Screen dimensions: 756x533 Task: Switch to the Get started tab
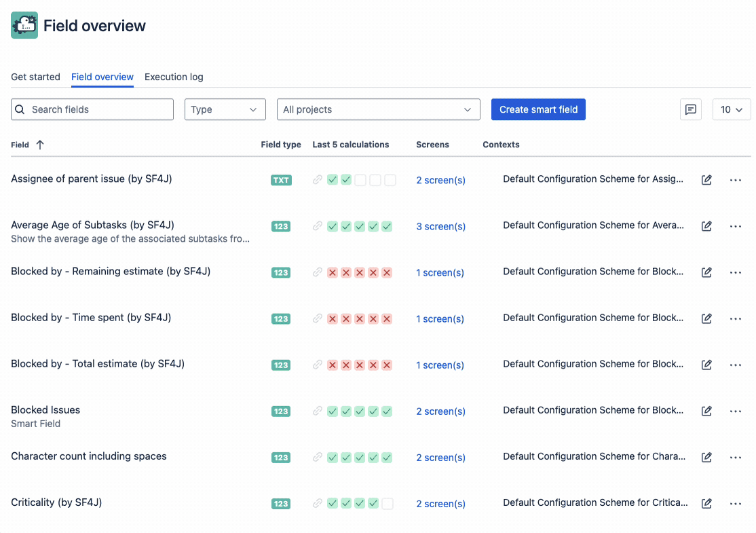35,77
